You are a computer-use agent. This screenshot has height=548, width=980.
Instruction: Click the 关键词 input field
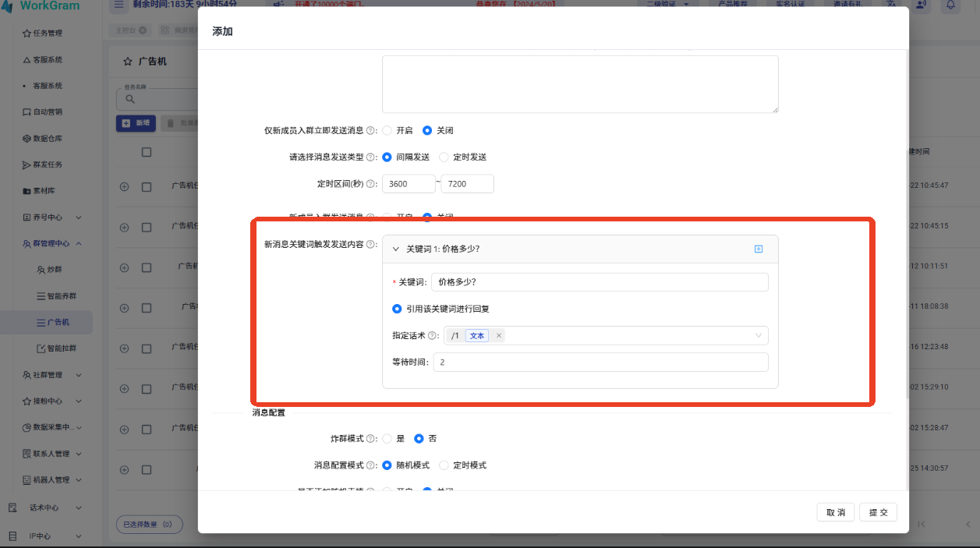[x=599, y=282]
